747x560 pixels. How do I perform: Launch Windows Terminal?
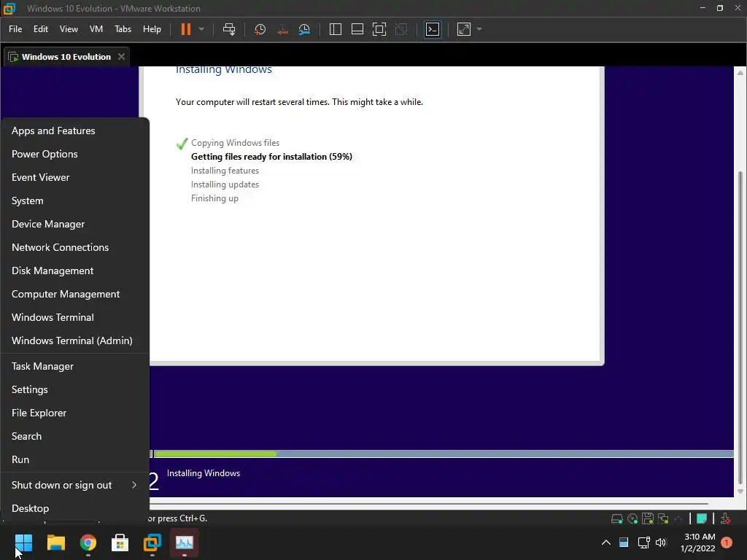coord(75,317)
